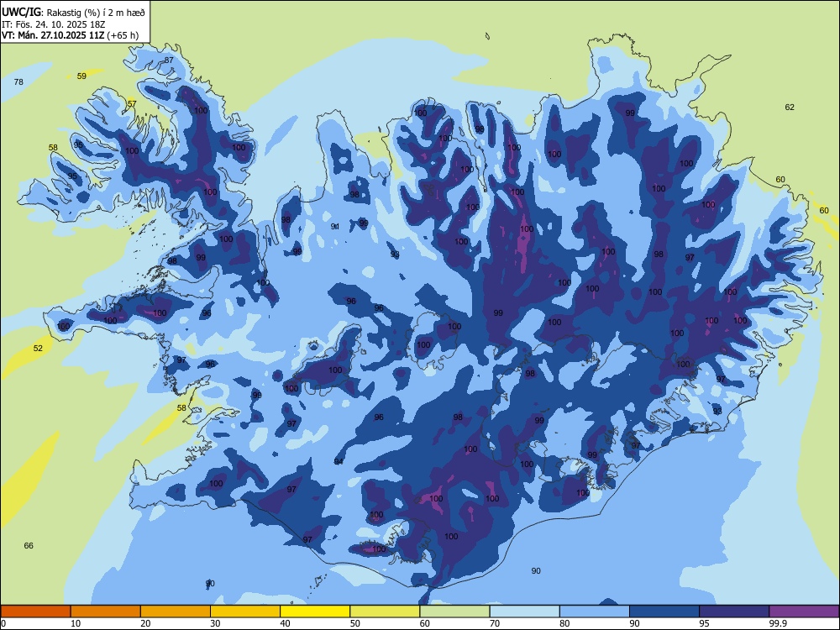
Task: Click the map value '52' off the west coast
Action: [38, 349]
